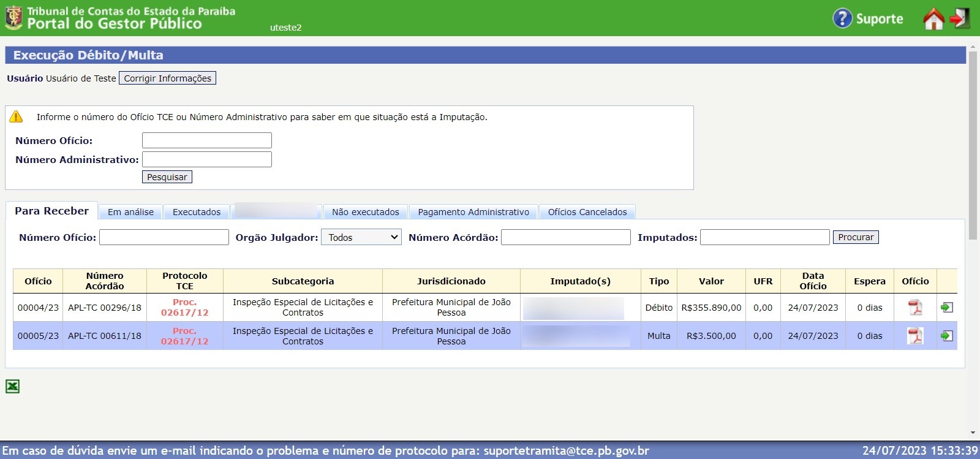
Task: Open the Orgão Julgador dropdown
Action: [361, 237]
